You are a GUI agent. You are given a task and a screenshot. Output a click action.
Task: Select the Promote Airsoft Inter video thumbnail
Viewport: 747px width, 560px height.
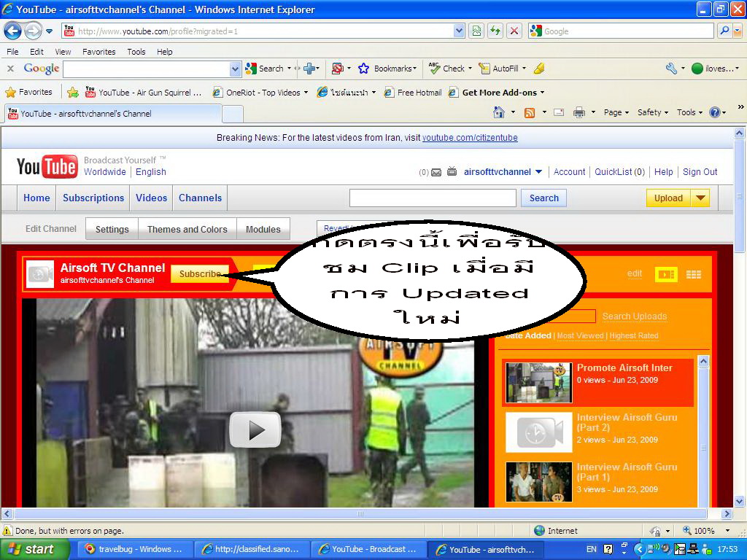point(539,382)
